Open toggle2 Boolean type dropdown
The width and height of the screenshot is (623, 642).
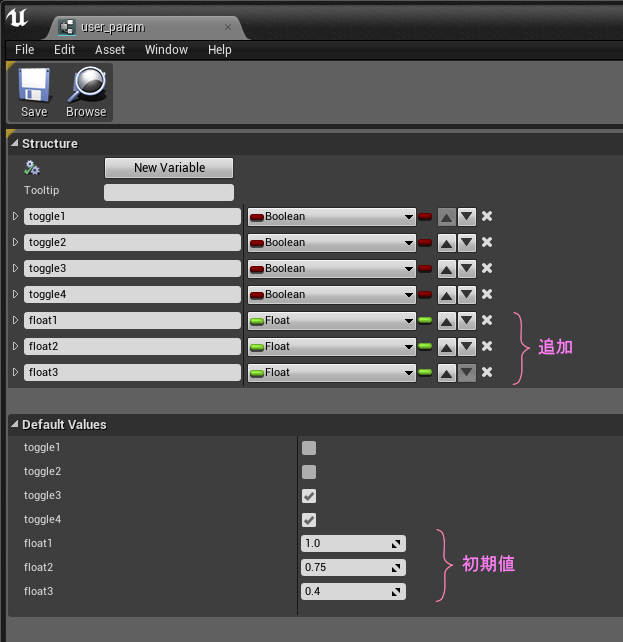click(x=332, y=243)
